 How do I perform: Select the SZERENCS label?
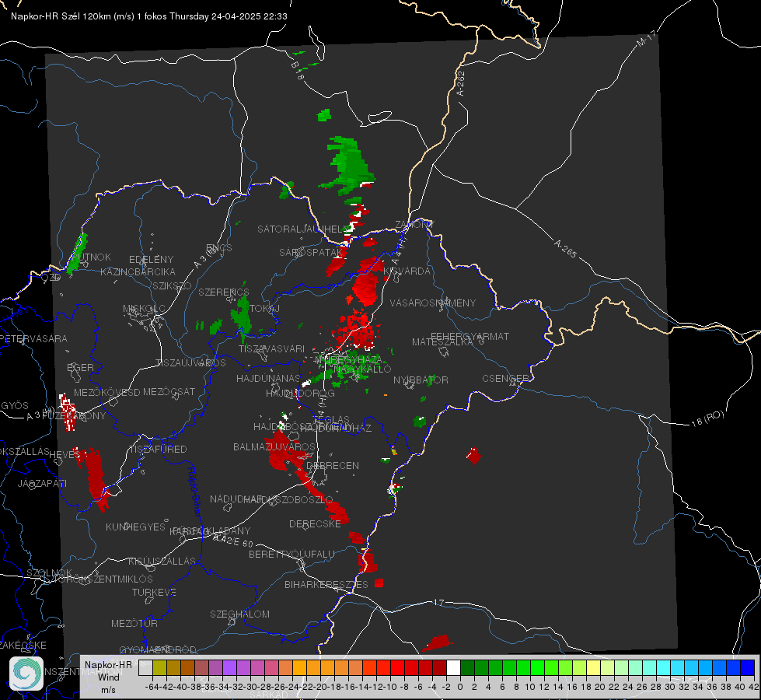click(x=224, y=292)
